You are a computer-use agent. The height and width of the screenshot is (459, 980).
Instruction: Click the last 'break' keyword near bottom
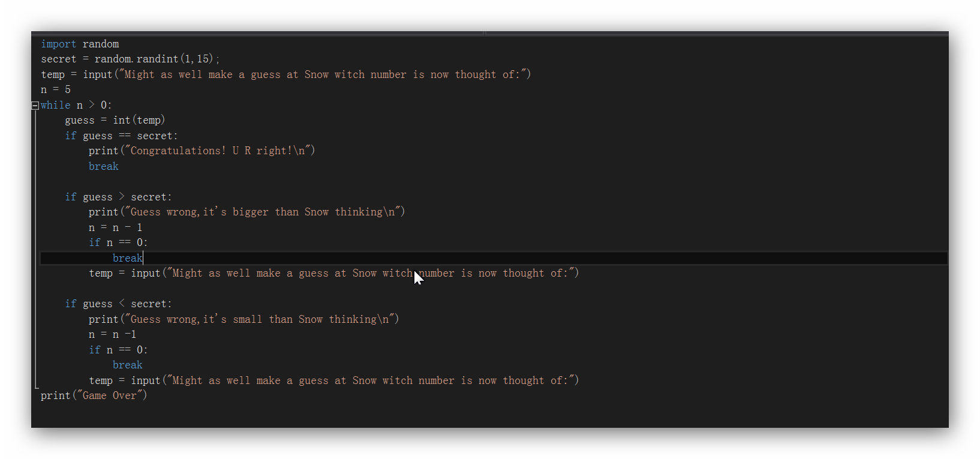click(128, 365)
